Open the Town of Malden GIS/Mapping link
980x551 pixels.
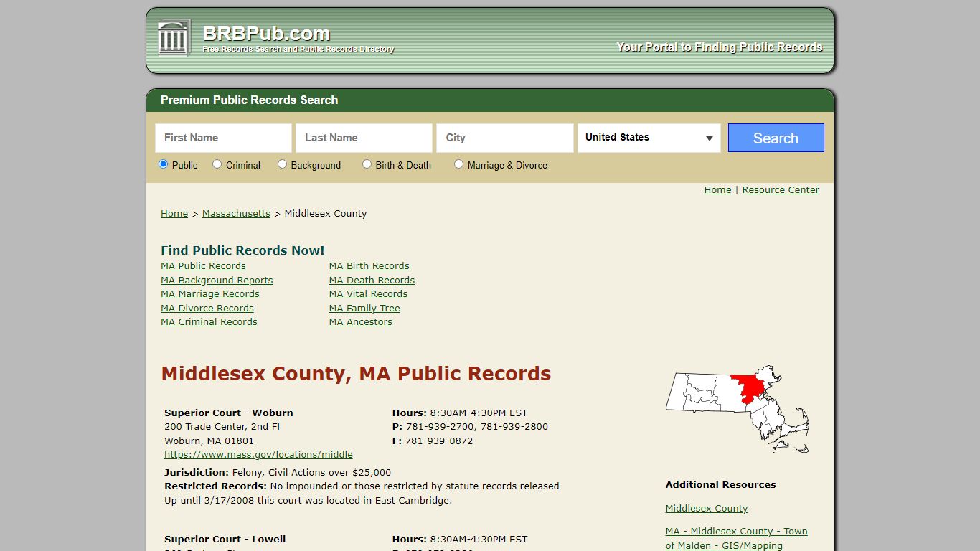pyautogui.click(x=736, y=539)
